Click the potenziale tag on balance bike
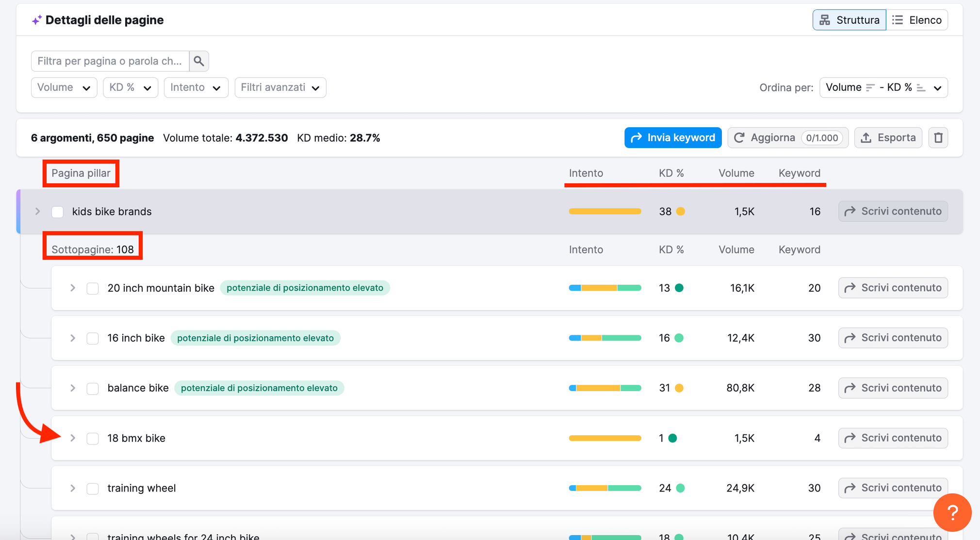 pyautogui.click(x=259, y=388)
